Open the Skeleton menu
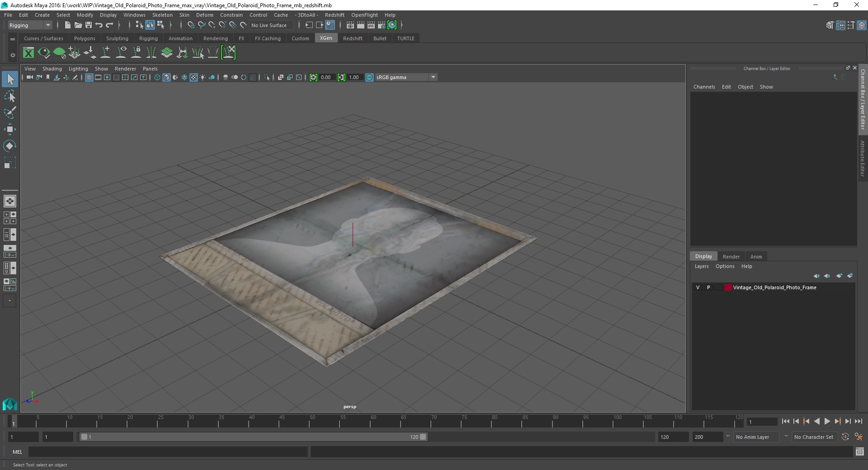 point(162,15)
